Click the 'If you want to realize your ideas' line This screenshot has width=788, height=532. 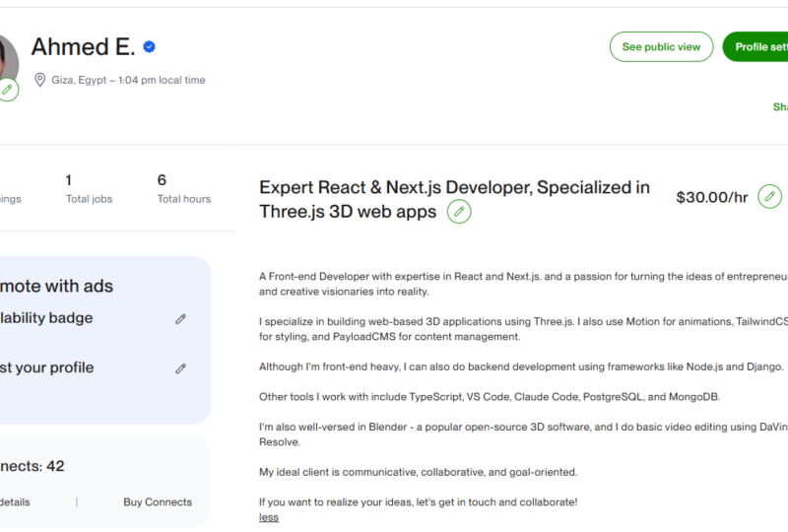[418, 501]
